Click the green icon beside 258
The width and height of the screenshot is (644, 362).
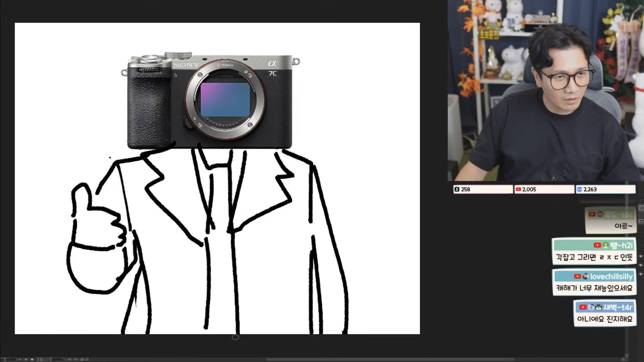click(457, 189)
